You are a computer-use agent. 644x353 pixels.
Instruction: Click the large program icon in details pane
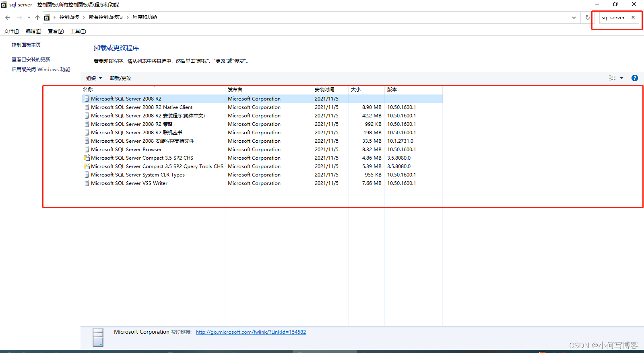[98, 337]
